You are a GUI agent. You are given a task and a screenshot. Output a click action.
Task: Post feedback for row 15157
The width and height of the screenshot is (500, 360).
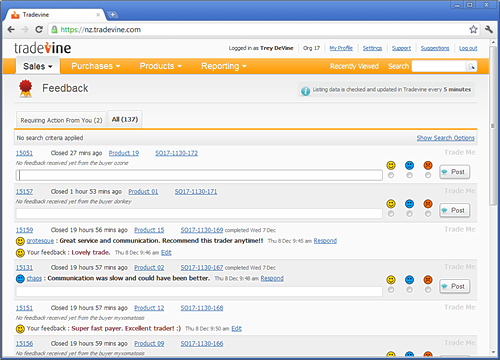click(454, 210)
